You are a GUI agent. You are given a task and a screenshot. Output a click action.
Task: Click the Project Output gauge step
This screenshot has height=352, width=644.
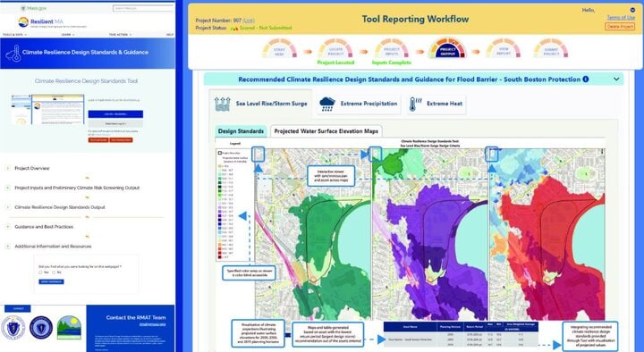[x=447, y=49]
